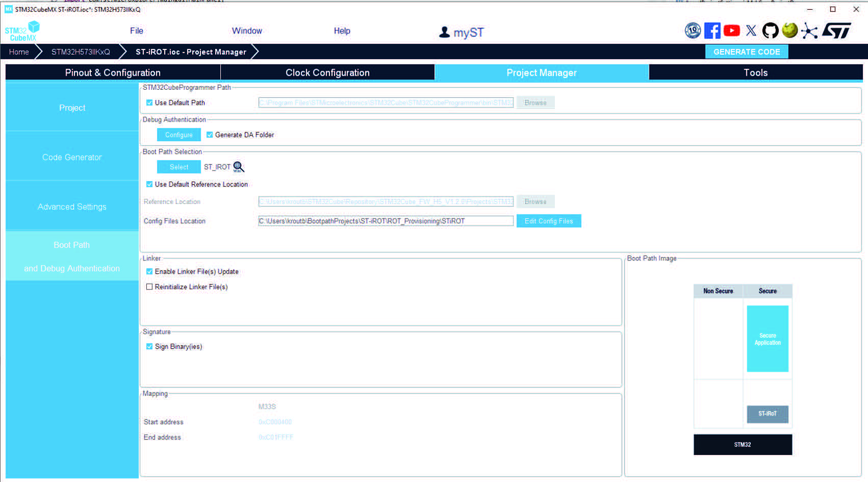Check Reinitialize Linker File(s)
This screenshot has width=868, height=482.
click(149, 287)
